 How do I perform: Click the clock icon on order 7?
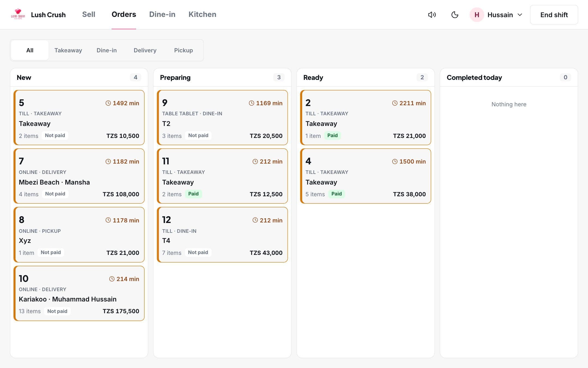point(108,162)
